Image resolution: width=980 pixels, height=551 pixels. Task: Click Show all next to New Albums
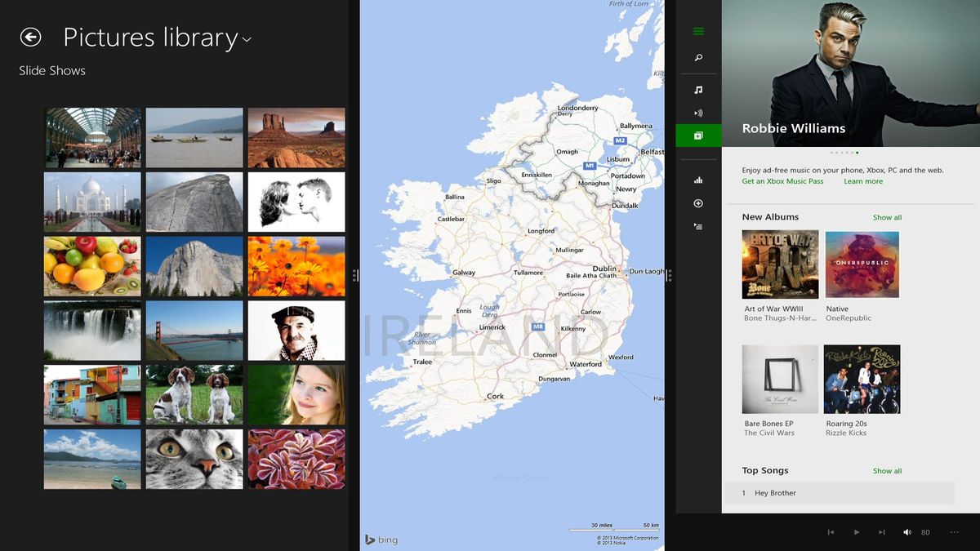[887, 217]
